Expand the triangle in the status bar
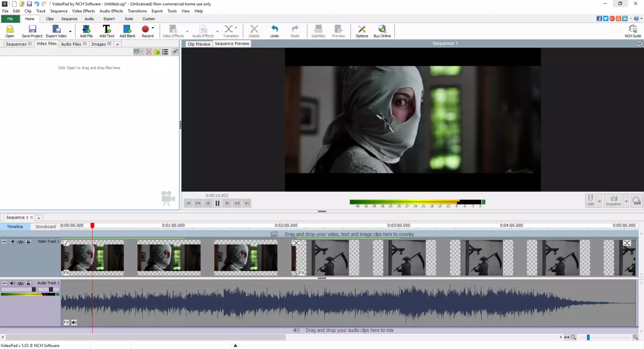 point(235,346)
